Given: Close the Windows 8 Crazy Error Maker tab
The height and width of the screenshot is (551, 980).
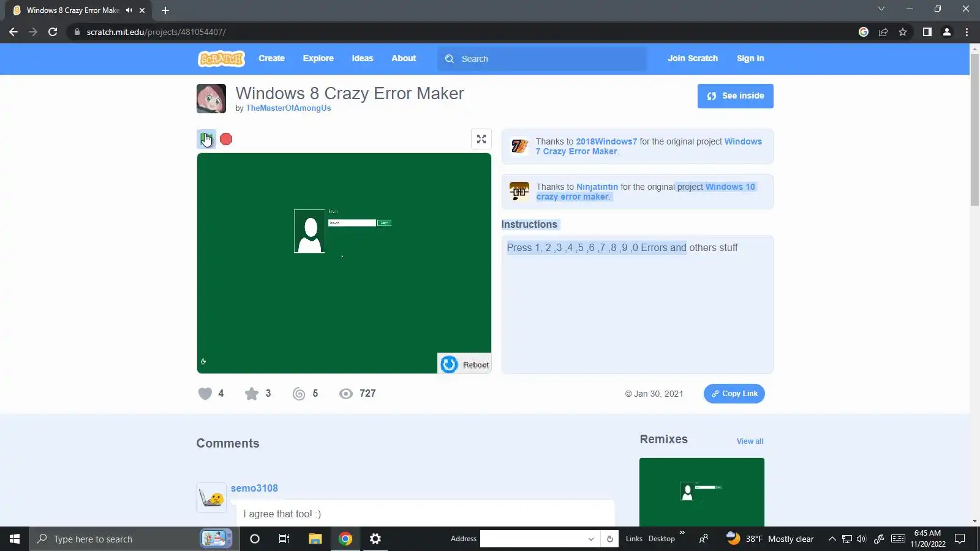Looking at the screenshot, I should (x=142, y=10).
